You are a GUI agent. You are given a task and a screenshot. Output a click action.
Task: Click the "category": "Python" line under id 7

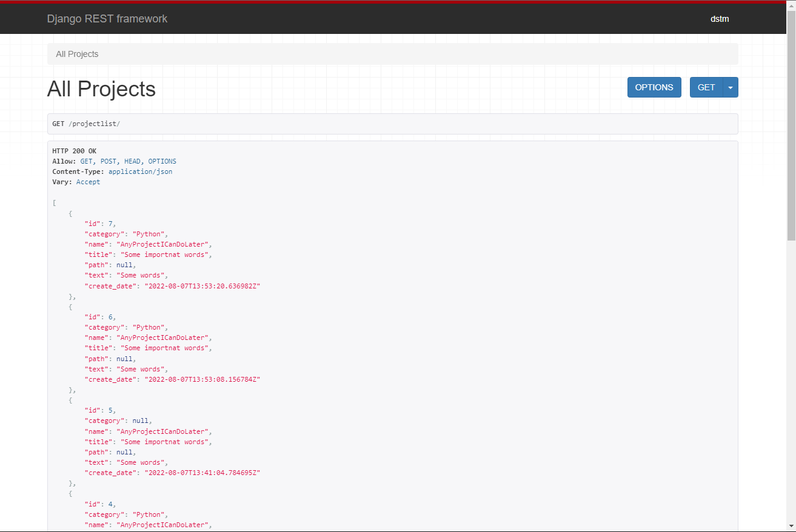pos(126,234)
